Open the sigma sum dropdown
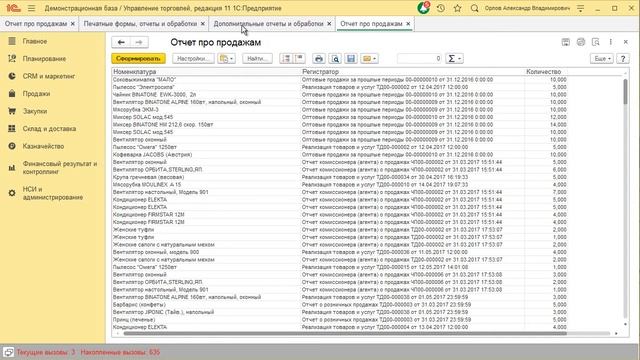Viewport: 640px width, 360px height. (454, 59)
